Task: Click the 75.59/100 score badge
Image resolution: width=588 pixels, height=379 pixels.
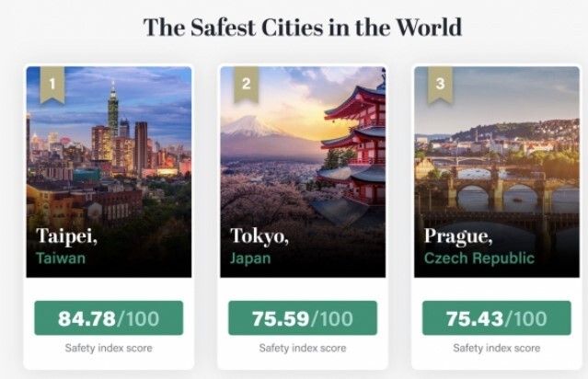Action: point(303,318)
